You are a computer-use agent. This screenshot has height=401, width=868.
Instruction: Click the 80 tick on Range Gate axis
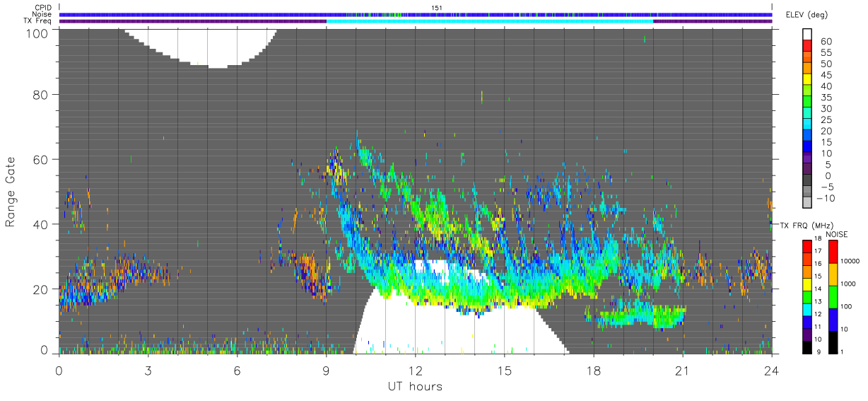click(x=41, y=94)
